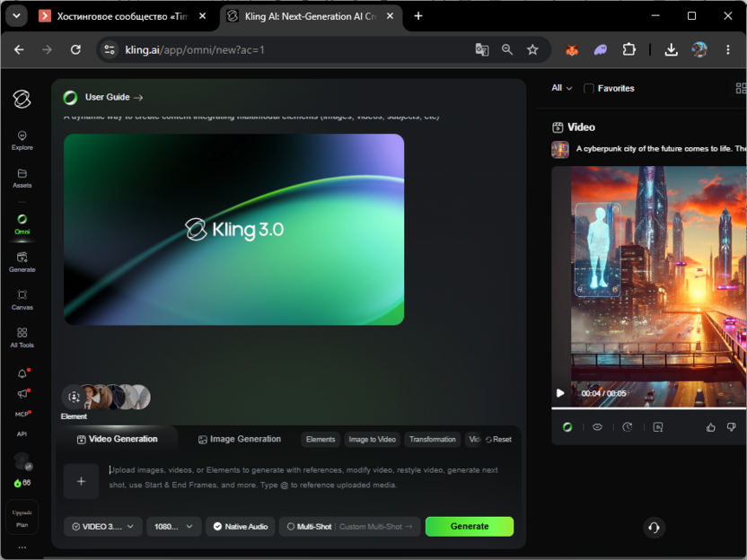This screenshot has height=560, width=747.
Task: Click the video progress bar
Action: click(649, 408)
